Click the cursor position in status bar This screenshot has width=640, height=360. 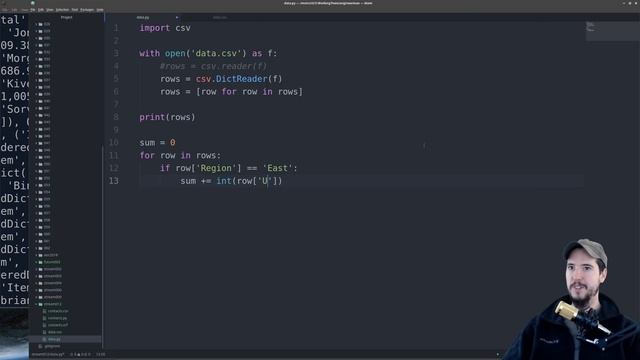(x=100, y=354)
